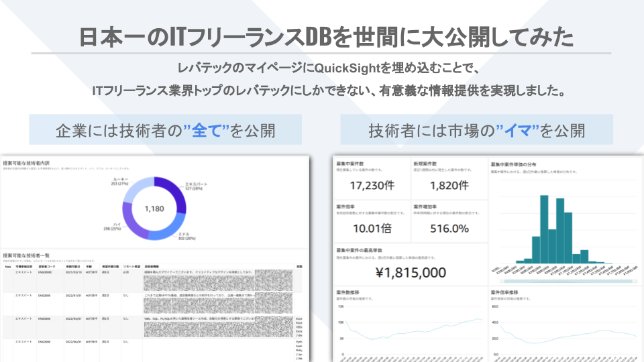Click the 企業には技術者の"全て"を公開 banner
This screenshot has height=362, width=644.
pyautogui.click(x=166, y=129)
